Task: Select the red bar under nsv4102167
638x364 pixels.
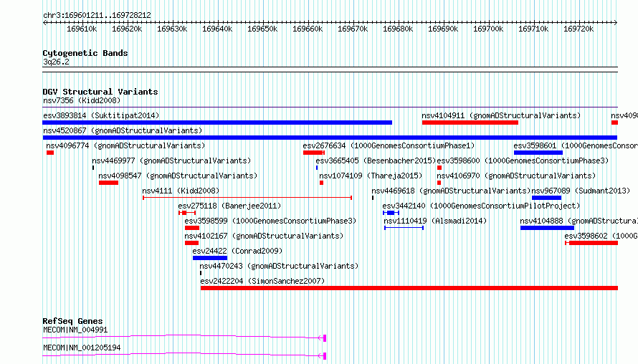Action: [x=191, y=243]
